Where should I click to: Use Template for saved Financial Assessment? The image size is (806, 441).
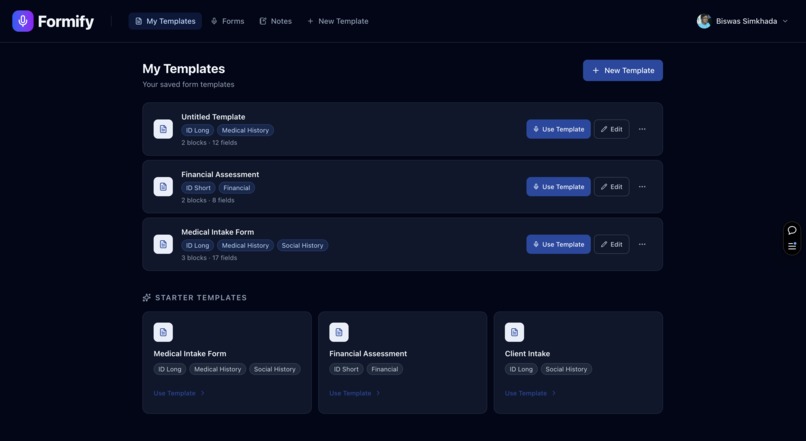point(558,187)
